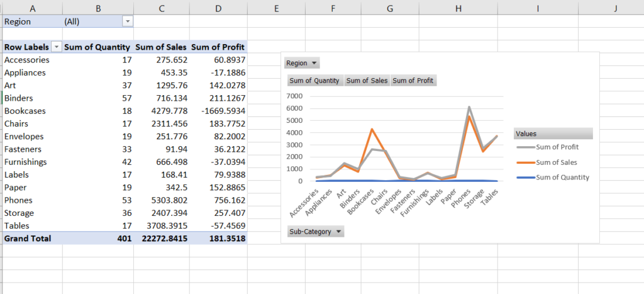Open the Row Labels filter dropdown

tap(57, 47)
